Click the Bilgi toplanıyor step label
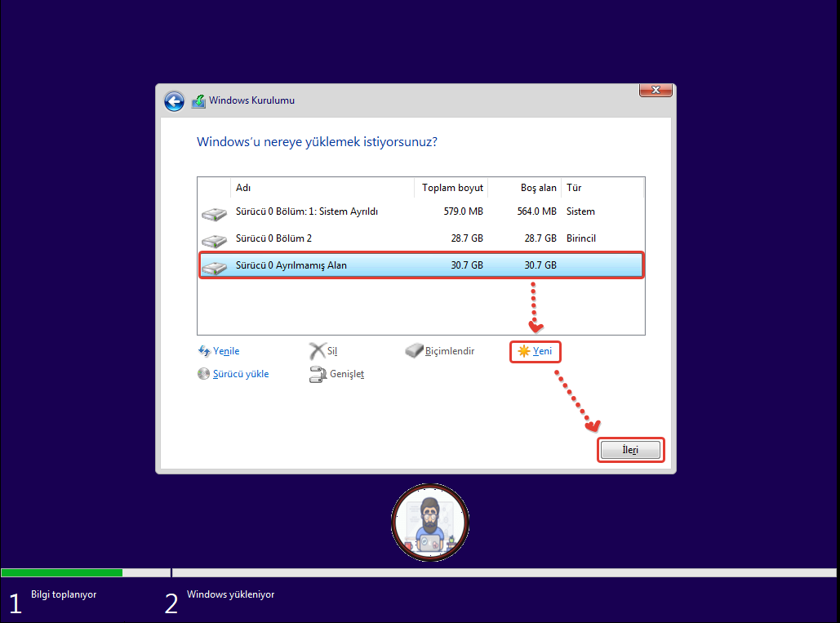The image size is (840, 623). click(x=64, y=594)
